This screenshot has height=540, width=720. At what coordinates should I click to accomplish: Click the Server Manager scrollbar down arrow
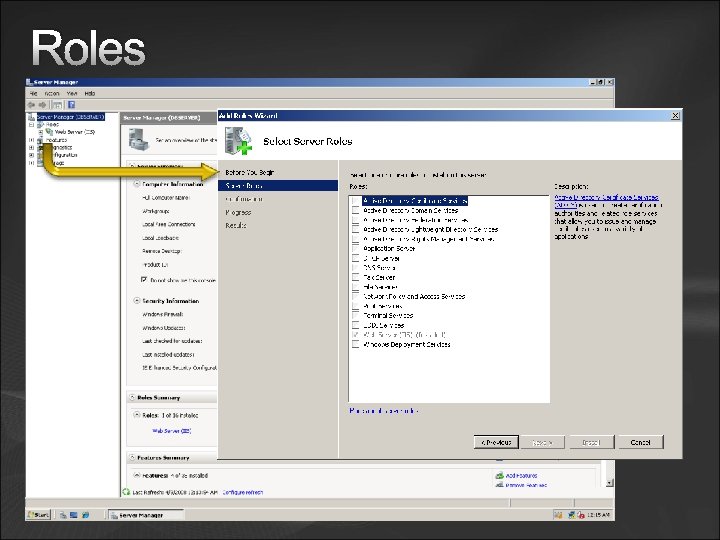[x=609, y=483]
